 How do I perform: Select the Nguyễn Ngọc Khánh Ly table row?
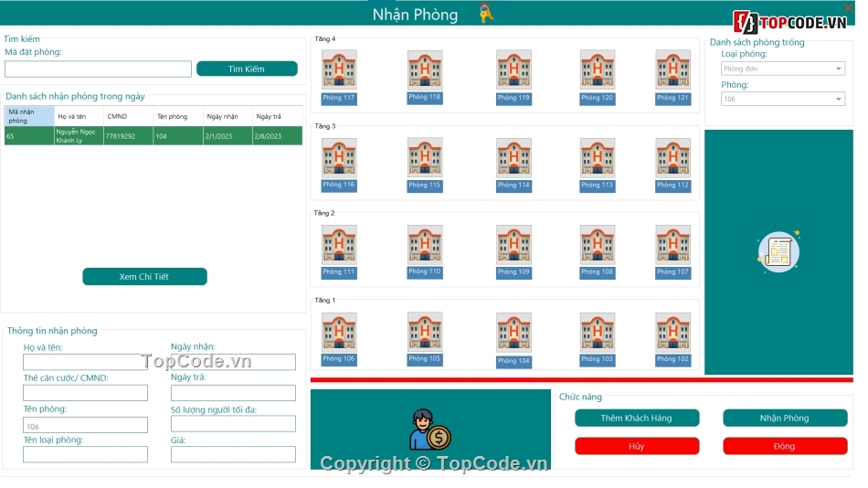153,136
